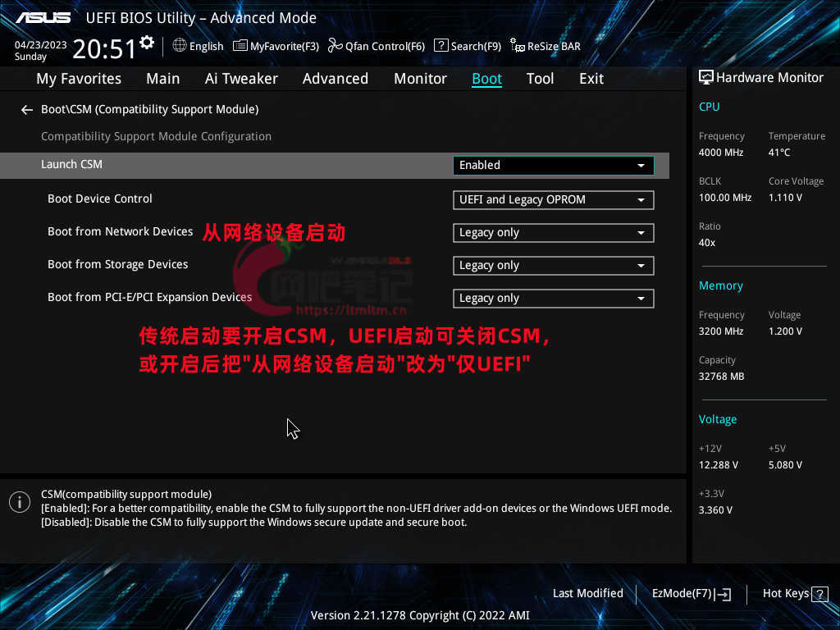This screenshot has height=630, width=840.
Task: Click the ReSize BAR label
Action: coord(554,47)
